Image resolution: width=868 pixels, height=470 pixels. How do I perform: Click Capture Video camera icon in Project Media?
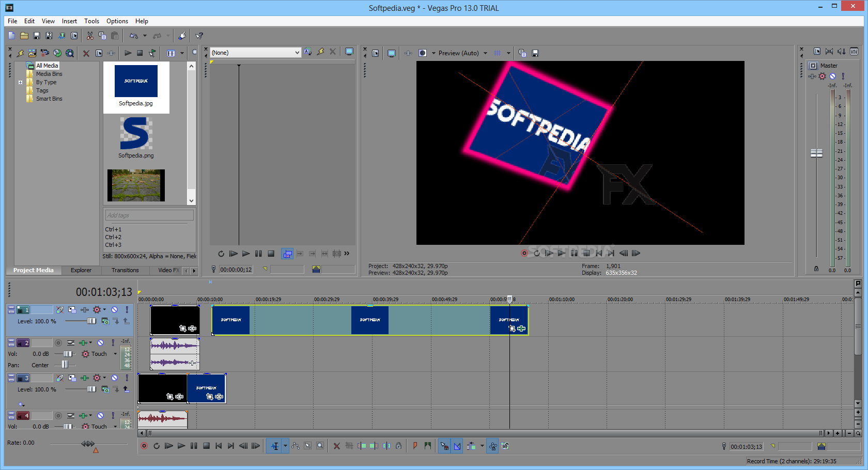click(x=45, y=53)
